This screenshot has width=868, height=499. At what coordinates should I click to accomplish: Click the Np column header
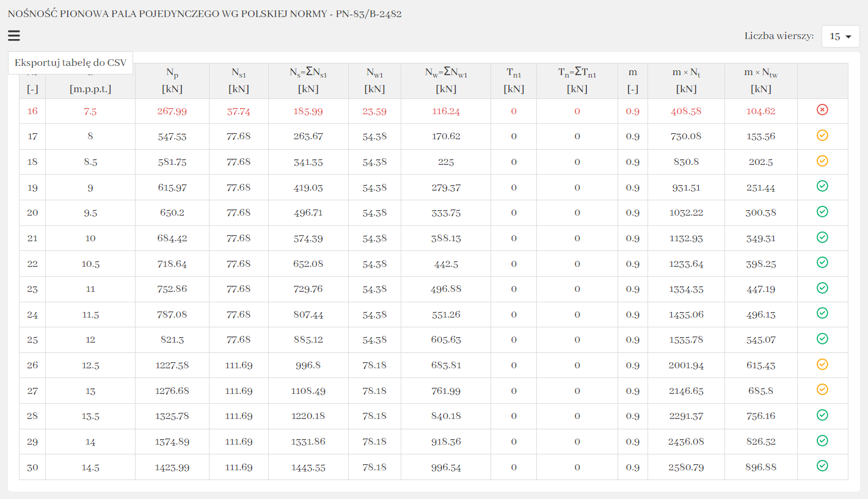[172, 80]
